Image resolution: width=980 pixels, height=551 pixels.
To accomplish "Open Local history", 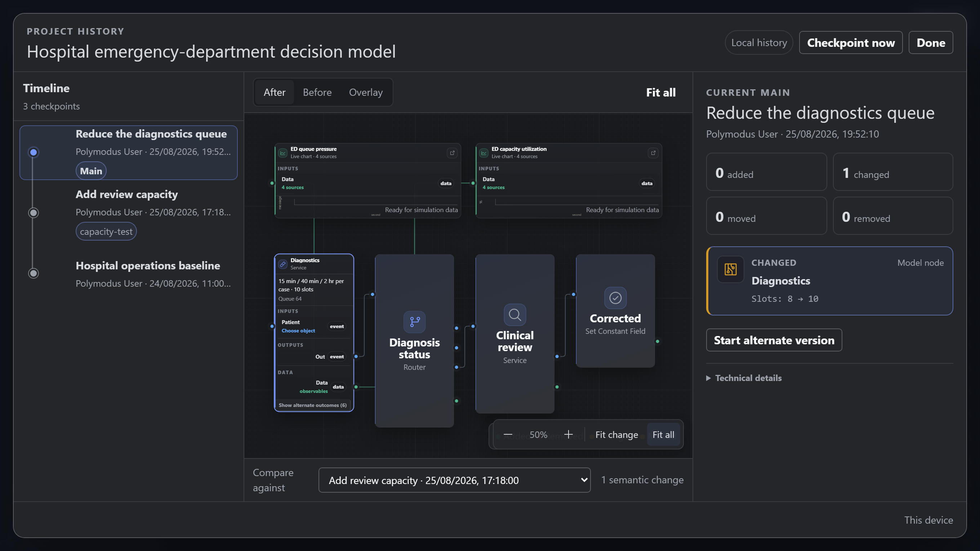I will [758, 42].
